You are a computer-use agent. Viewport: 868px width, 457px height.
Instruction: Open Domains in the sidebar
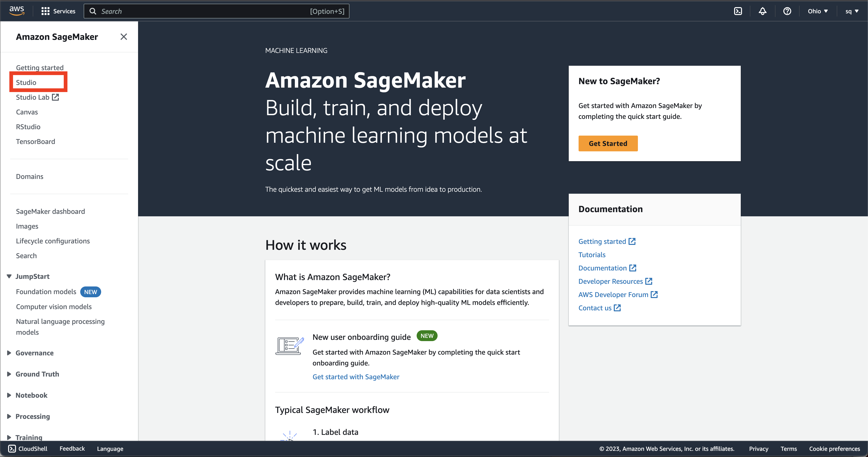[30, 176]
